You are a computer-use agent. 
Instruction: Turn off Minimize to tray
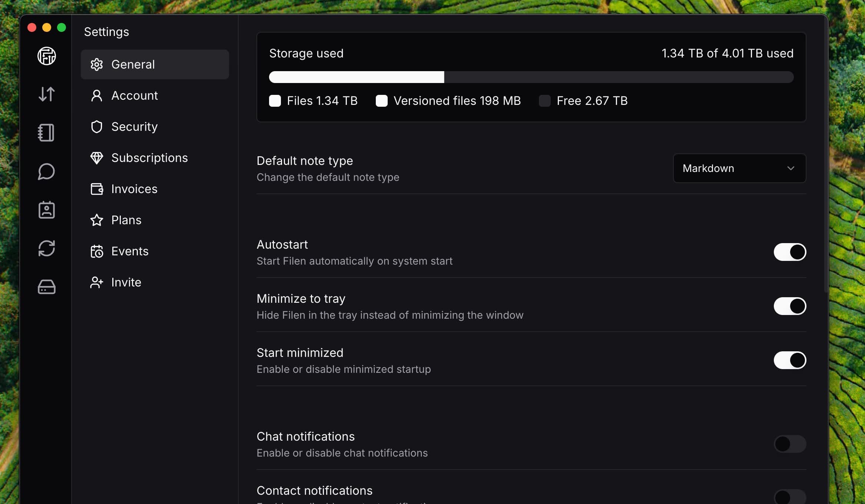[790, 306]
